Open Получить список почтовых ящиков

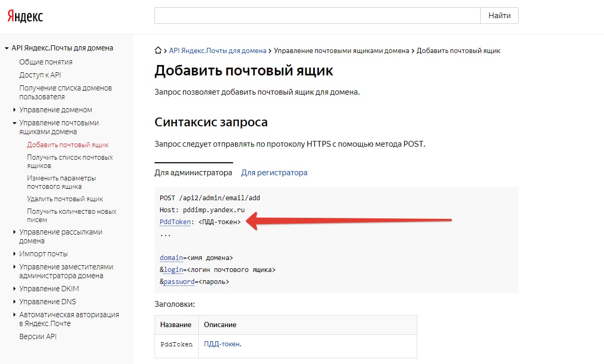[x=70, y=161]
